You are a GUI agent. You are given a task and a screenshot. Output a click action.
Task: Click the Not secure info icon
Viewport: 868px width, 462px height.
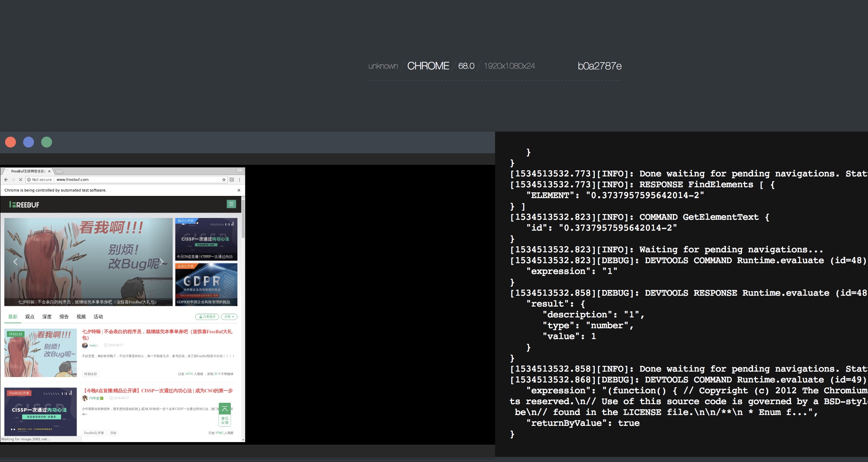click(29, 180)
